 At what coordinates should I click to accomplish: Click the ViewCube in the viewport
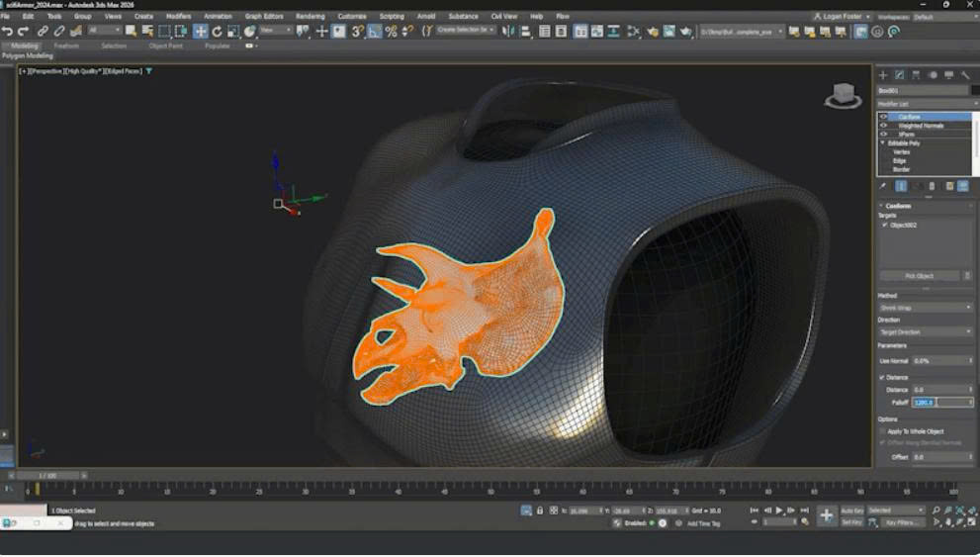click(844, 96)
